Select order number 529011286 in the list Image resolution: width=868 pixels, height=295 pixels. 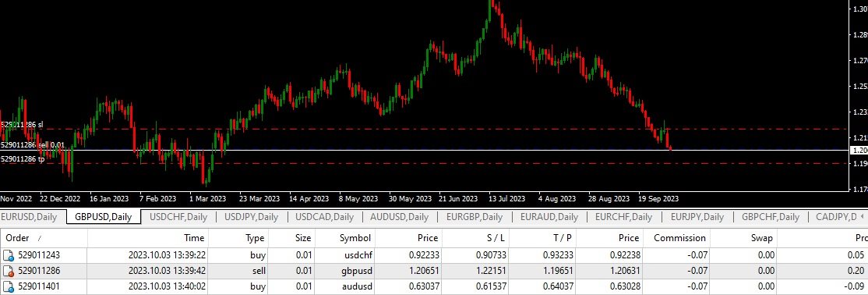click(x=40, y=271)
